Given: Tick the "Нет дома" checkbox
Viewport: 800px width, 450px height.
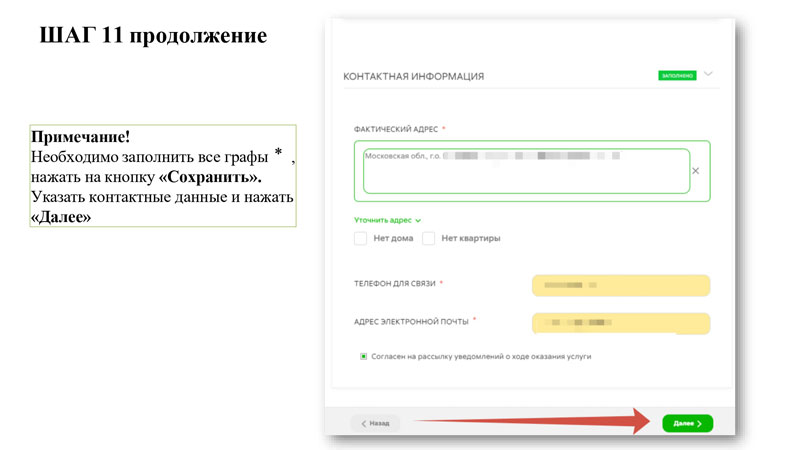Looking at the screenshot, I should pos(361,239).
